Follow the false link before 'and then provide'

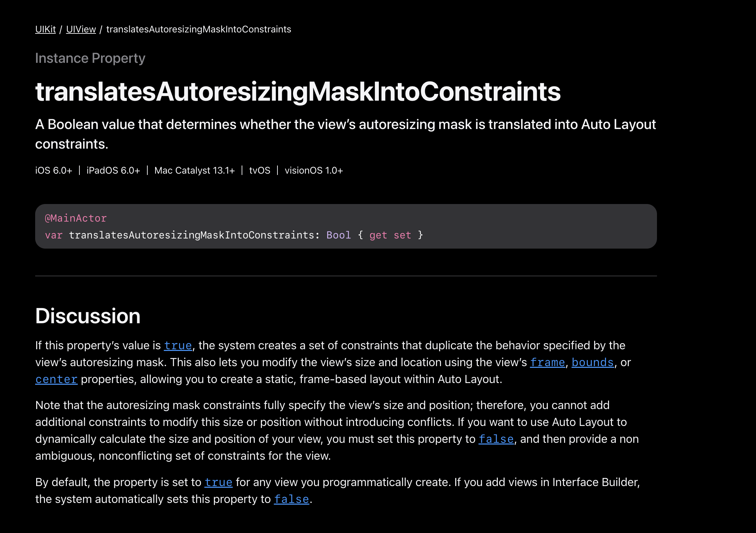496,439
